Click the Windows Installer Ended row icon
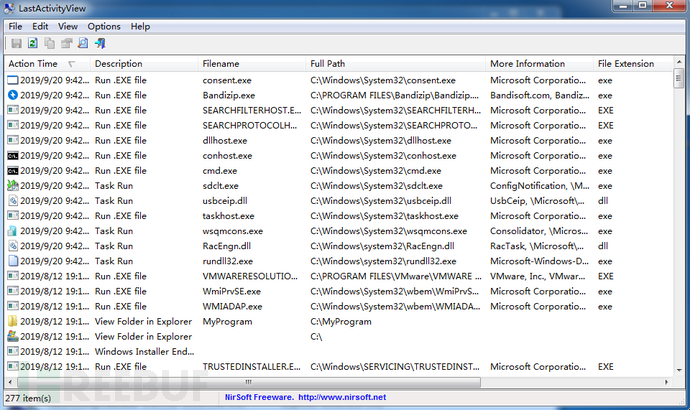 (13, 351)
